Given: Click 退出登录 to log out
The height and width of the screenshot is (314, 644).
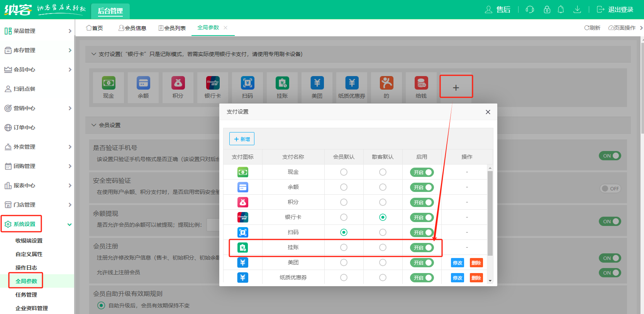Looking at the screenshot, I should (615, 10).
